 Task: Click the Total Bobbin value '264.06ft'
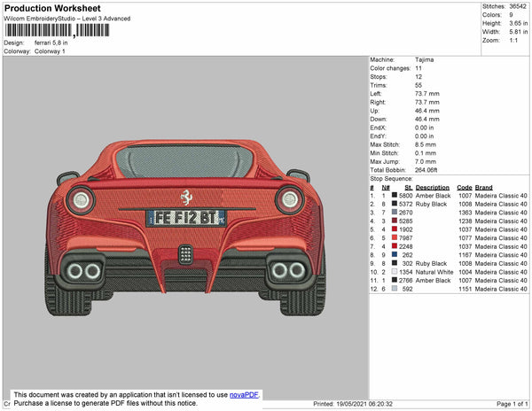click(x=426, y=170)
